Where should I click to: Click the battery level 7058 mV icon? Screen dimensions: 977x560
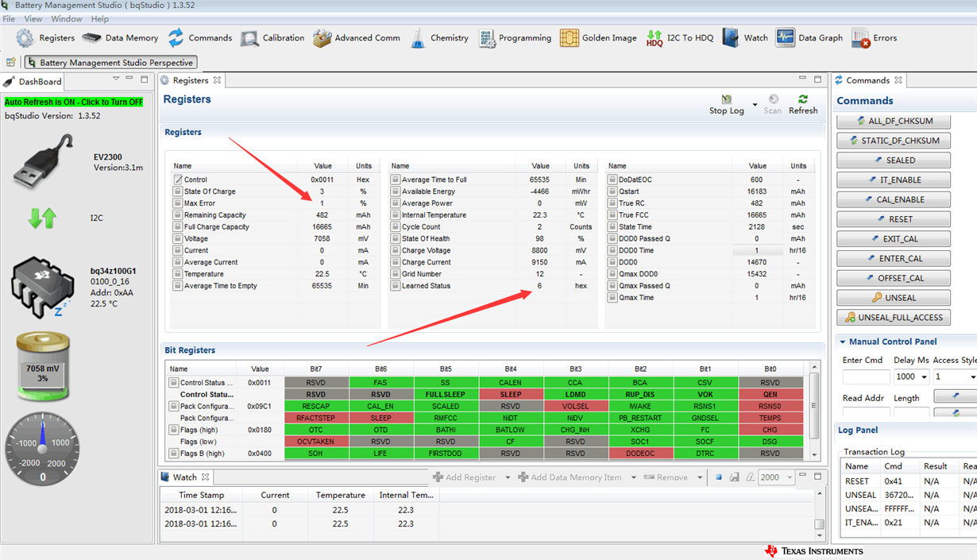[x=42, y=366]
